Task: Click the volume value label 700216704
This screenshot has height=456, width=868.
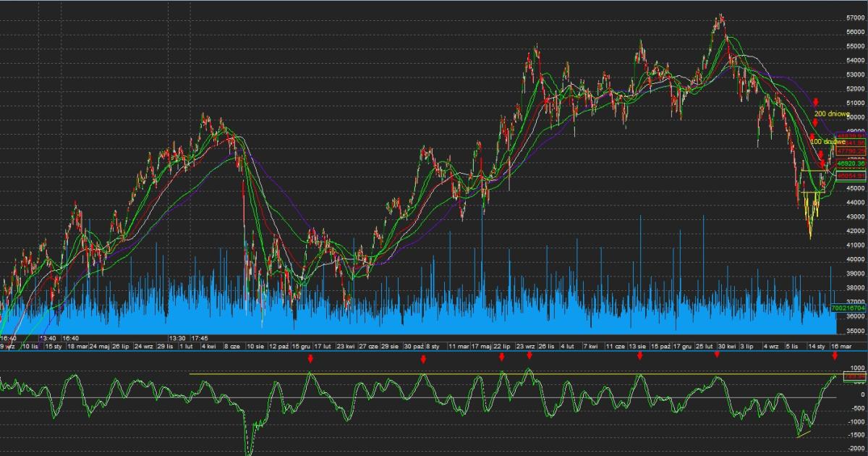Action: click(849, 308)
